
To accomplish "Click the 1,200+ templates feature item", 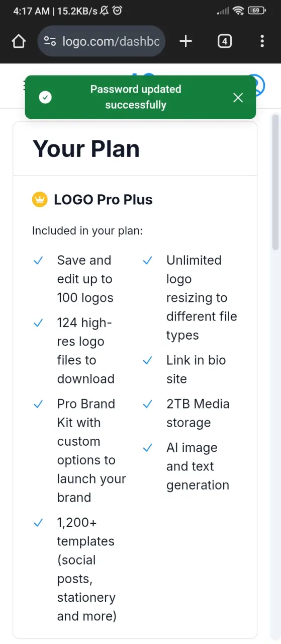I will pyautogui.click(x=86, y=570).
